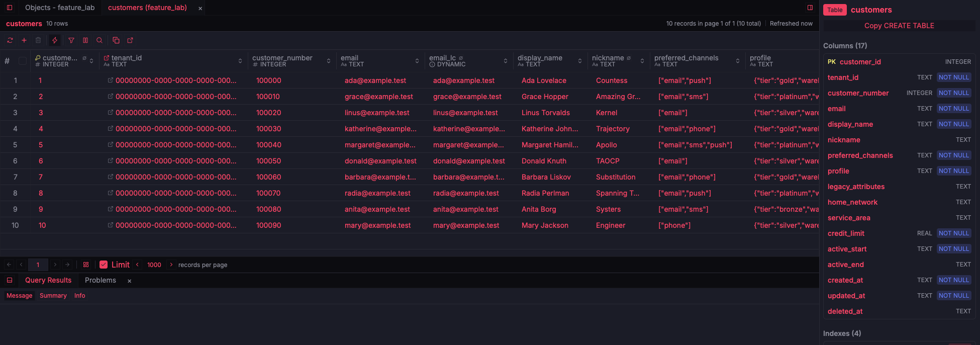Click the Refreshed now status text
Screen dimensions: 980x345
(x=791, y=24)
